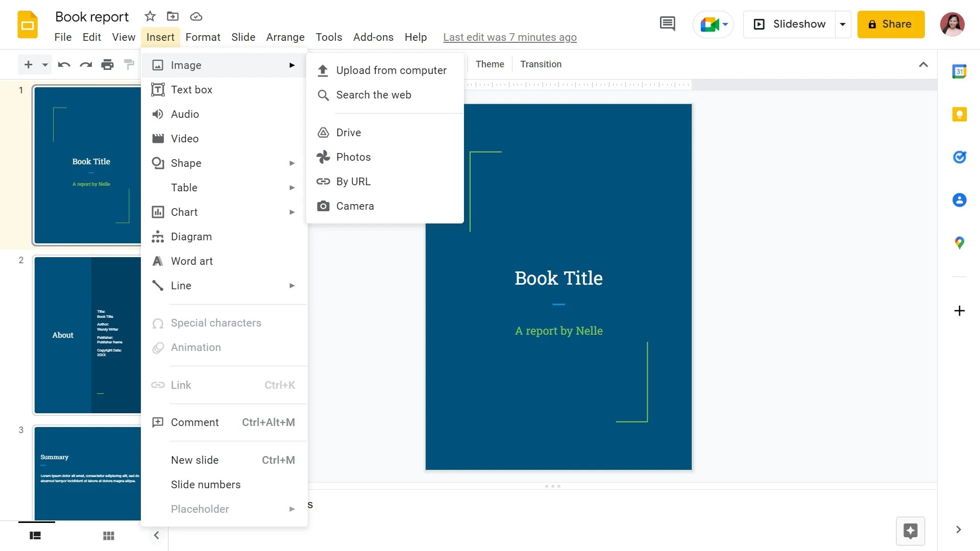Image resolution: width=980 pixels, height=551 pixels.
Task: Click the print icon in toolbar
Action: pos(107,64)
